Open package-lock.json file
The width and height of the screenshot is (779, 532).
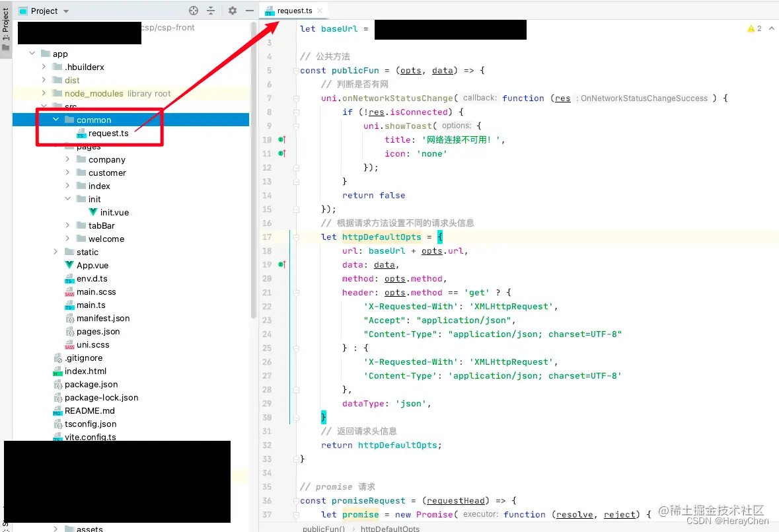101,397
